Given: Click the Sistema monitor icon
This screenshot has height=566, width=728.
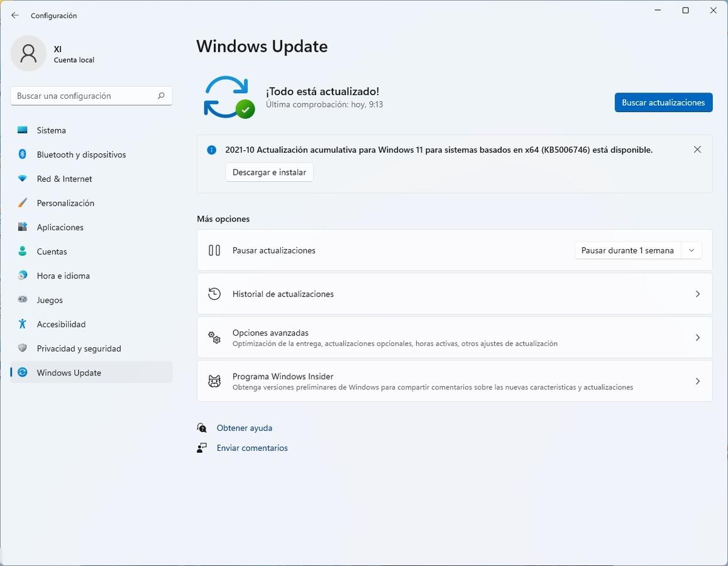Looking at the screenshot, I should 22,130.
